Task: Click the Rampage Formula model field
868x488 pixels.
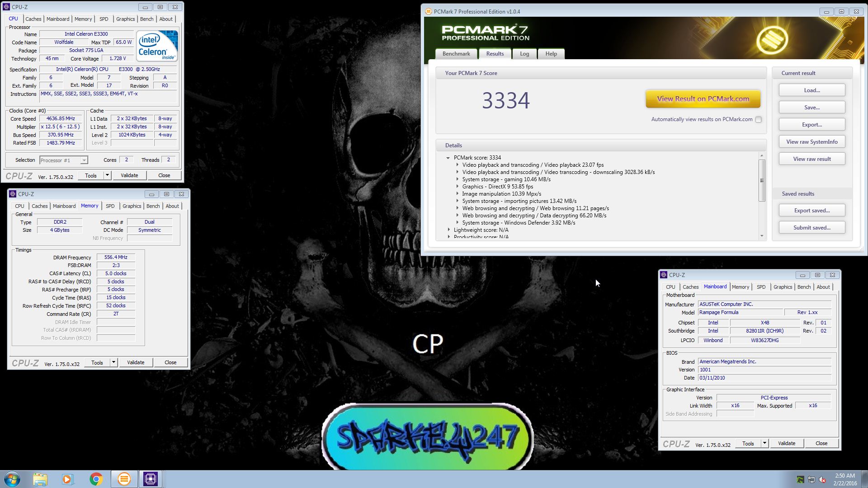Action: point(741,313)
